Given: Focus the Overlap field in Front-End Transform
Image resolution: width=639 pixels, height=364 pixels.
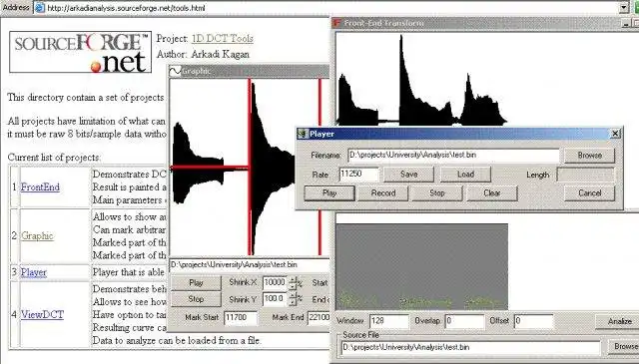Looking at the screenshot, I should pos(464,321).
